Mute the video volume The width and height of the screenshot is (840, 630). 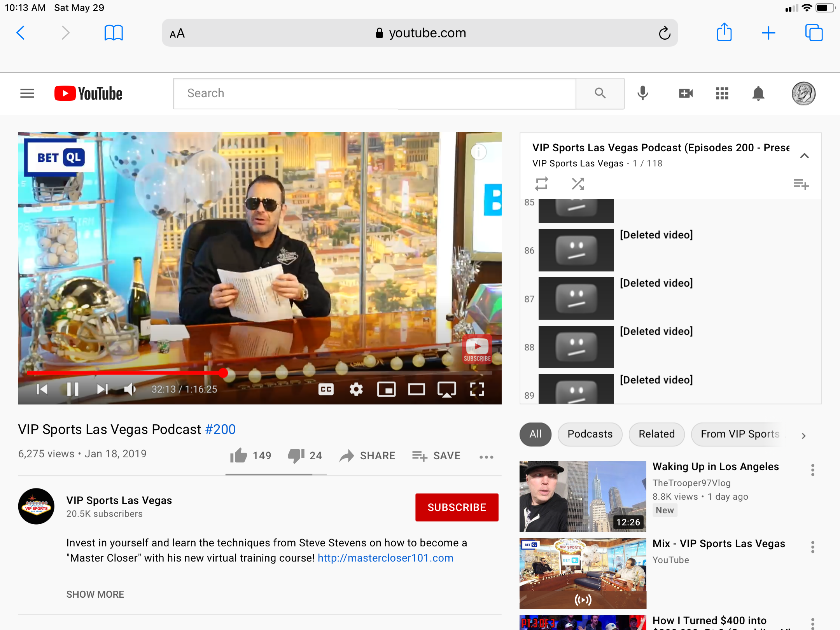click(130, 389)
